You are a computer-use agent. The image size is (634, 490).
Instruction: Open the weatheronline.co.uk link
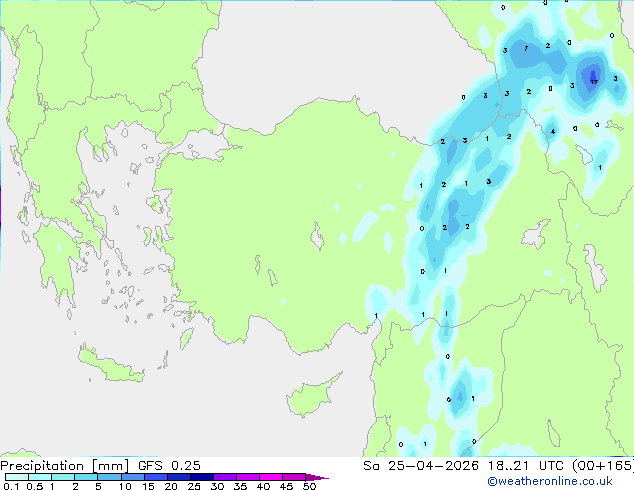[550, 481]
